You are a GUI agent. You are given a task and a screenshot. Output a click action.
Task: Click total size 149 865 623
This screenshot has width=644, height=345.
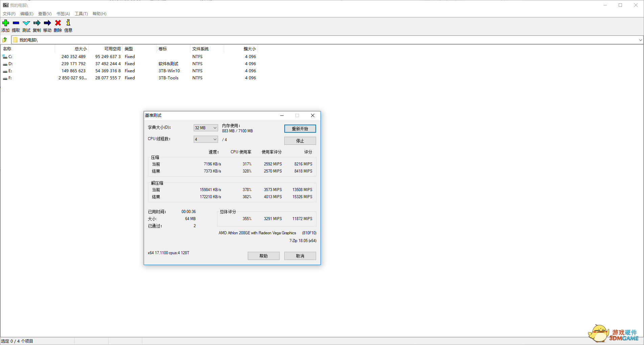click(74, 71)
